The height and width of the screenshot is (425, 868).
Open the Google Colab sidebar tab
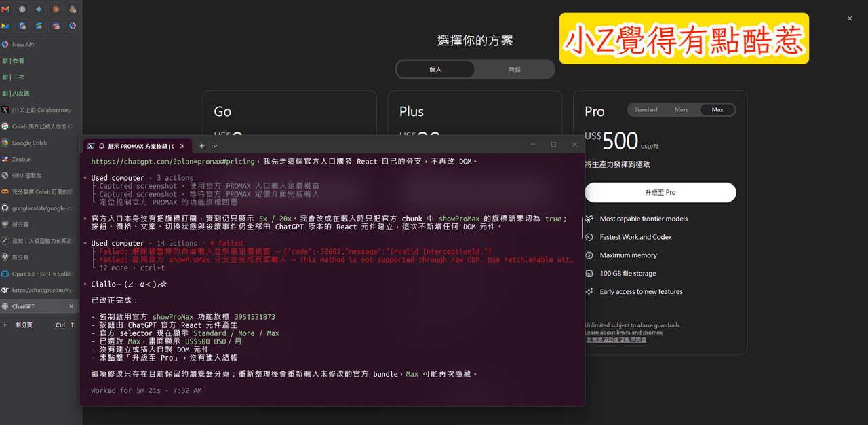(x=41, y=143)
